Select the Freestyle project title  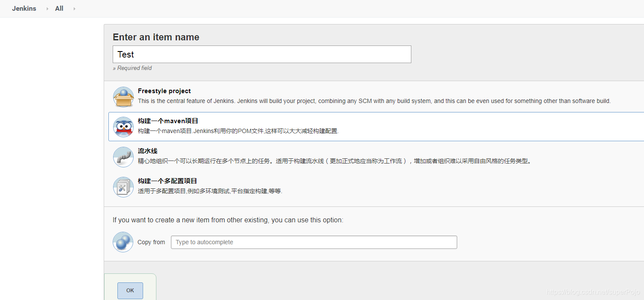click(x=164, y=91)
